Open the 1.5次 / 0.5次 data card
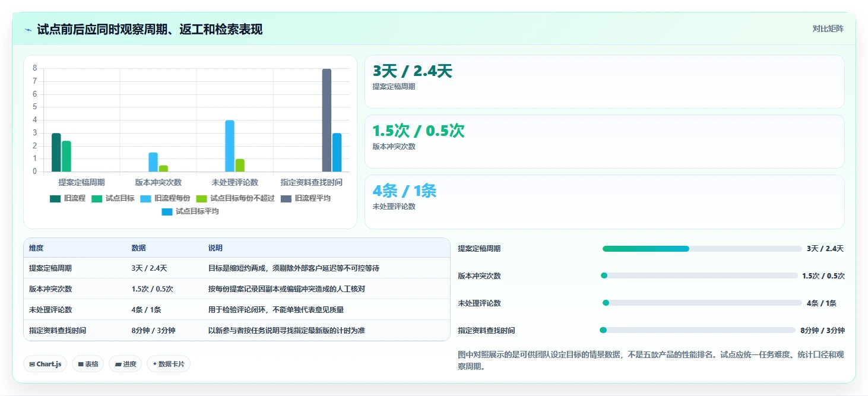 point(604,141)
